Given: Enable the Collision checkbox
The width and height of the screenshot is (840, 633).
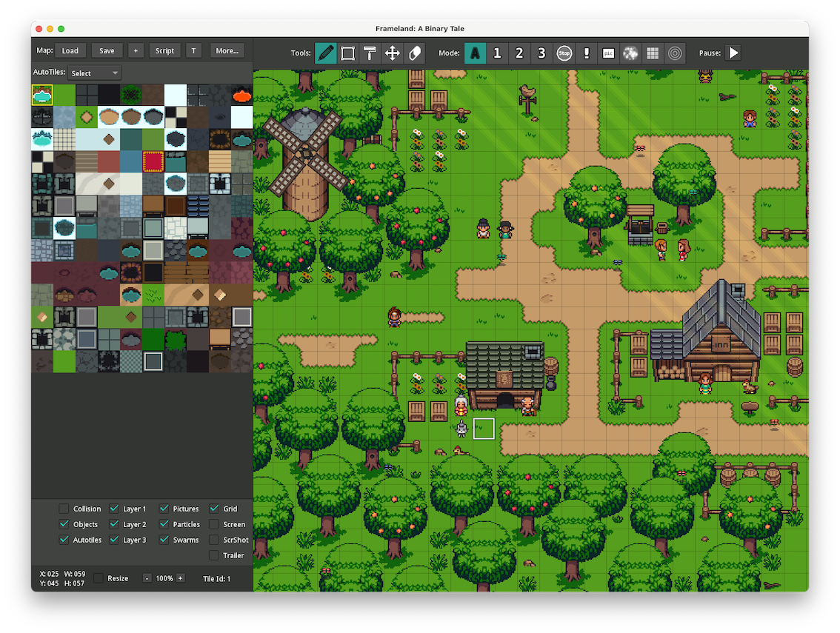Looking at the screenshot, I should pyautogui.click(x=64, y=509).
